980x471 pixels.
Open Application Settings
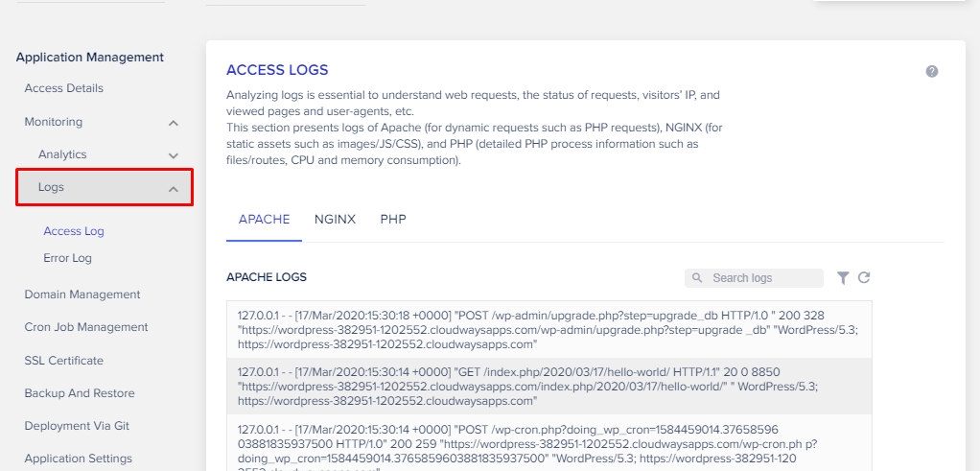79,459
